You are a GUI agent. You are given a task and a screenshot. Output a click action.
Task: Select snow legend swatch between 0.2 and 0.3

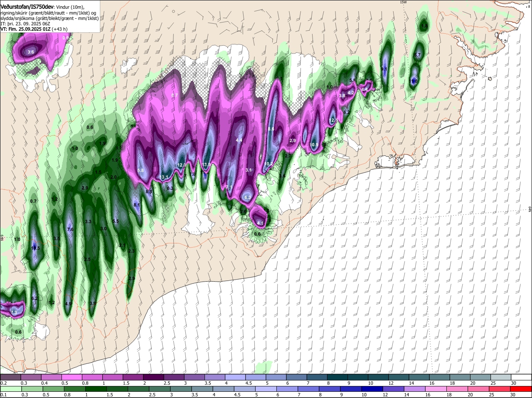pos(11,377)
